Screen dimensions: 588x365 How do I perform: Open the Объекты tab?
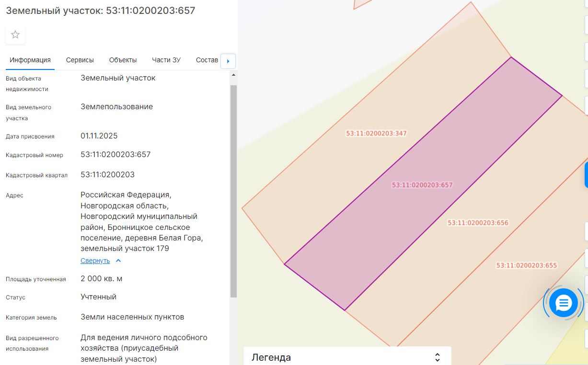click(x=123, y=60)
